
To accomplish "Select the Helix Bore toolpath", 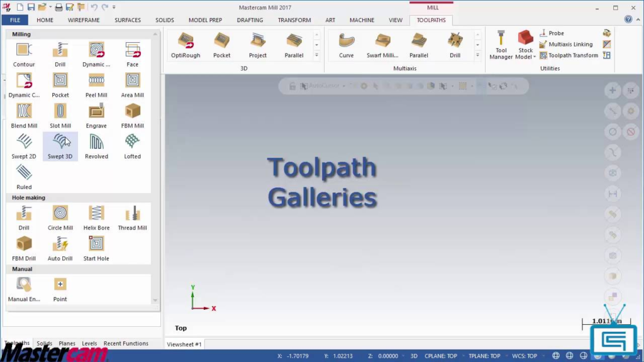I will 96,218.
